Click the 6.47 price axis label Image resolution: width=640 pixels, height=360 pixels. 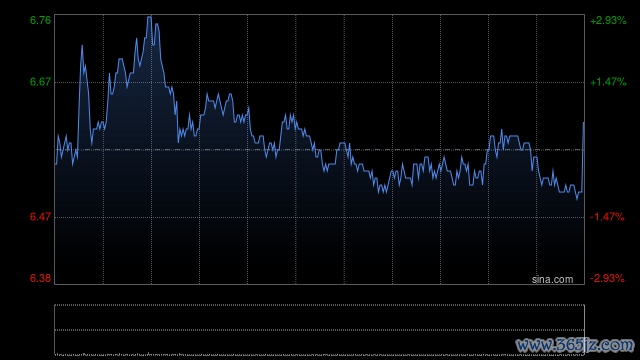(40, 217)
